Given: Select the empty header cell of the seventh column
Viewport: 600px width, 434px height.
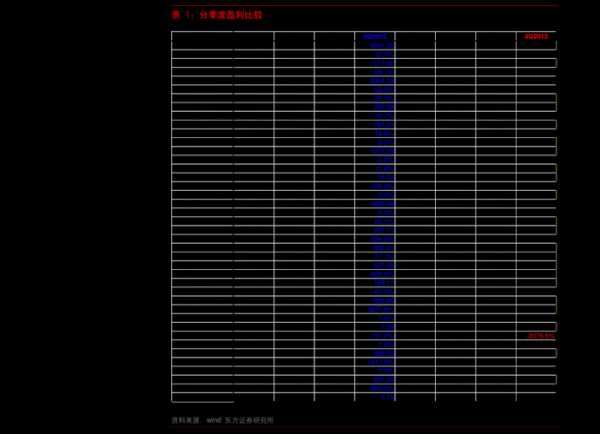Looking at the screenshot, I should pos(455,36).
